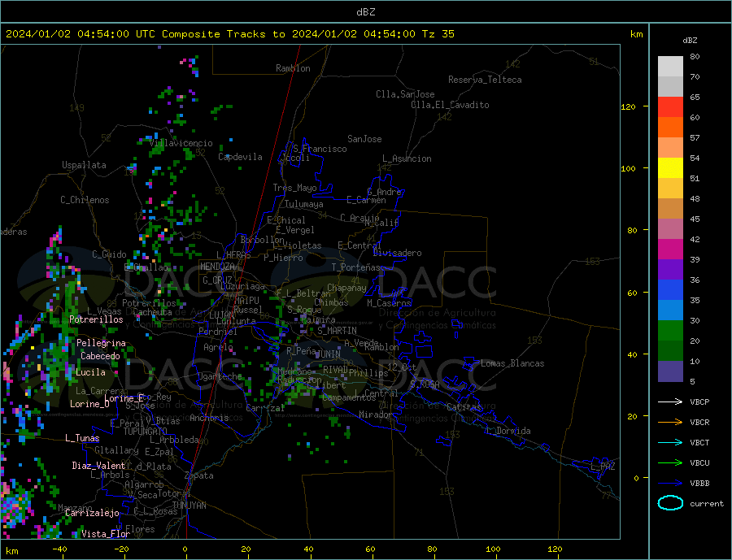Click the Carrizalejo label
This screenshot has width=732, height=560.
tap(92, 514)
